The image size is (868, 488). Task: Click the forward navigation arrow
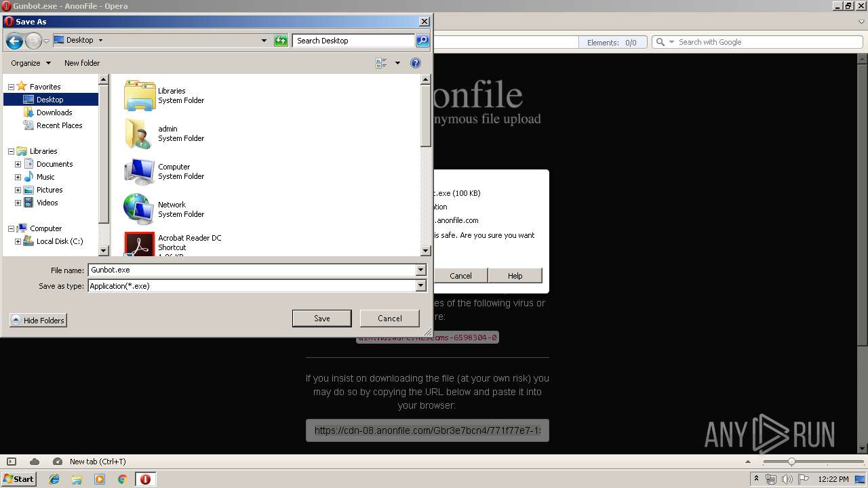(33, 41)
